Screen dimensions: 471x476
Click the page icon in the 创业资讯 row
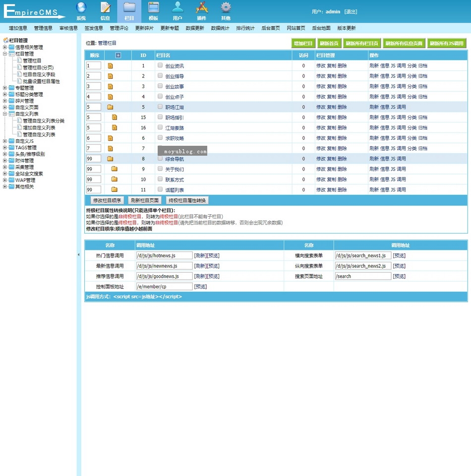(110, 65)
